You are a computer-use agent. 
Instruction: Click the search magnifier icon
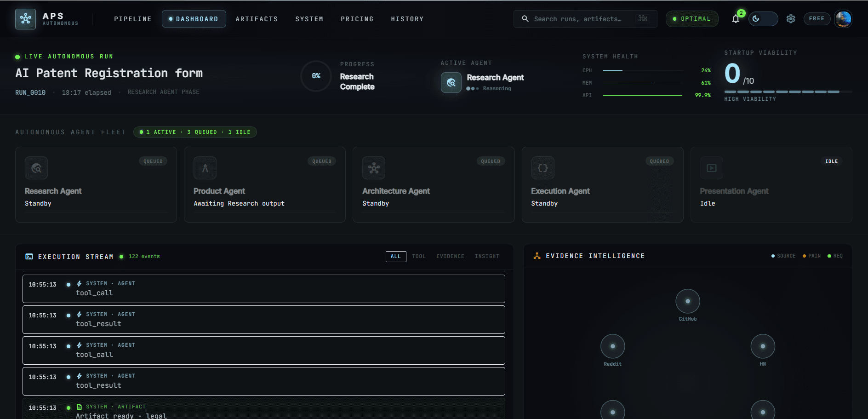[525, 19]
